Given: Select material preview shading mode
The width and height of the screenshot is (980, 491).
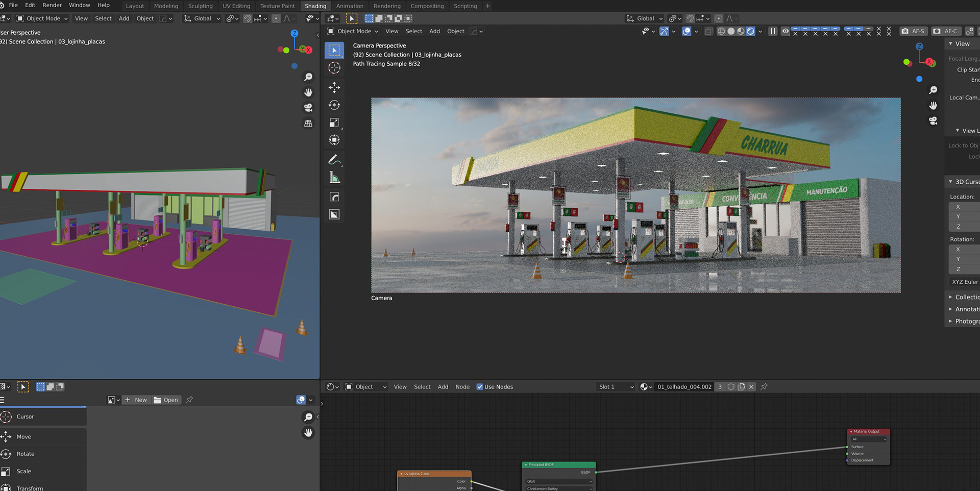Looking at the screenshot, I should (741, 31).
